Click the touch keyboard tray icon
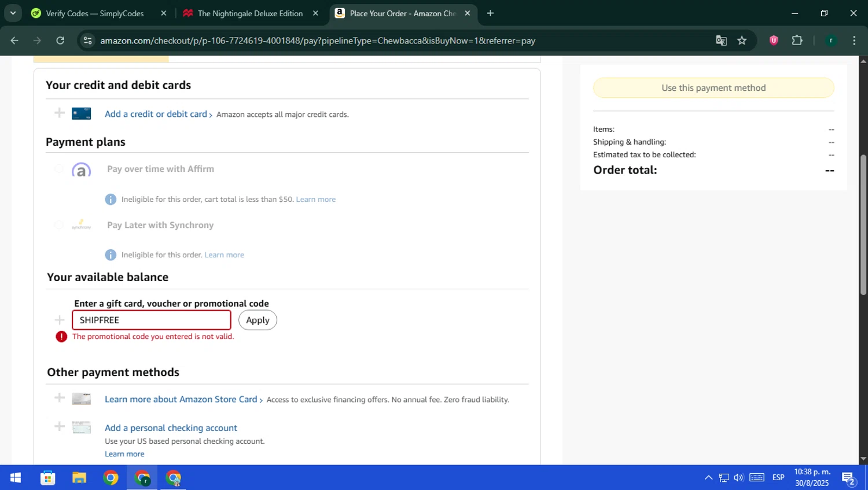The width and height of the screenshot is (868, 490). pyautogui.click(x=757, y=478)
